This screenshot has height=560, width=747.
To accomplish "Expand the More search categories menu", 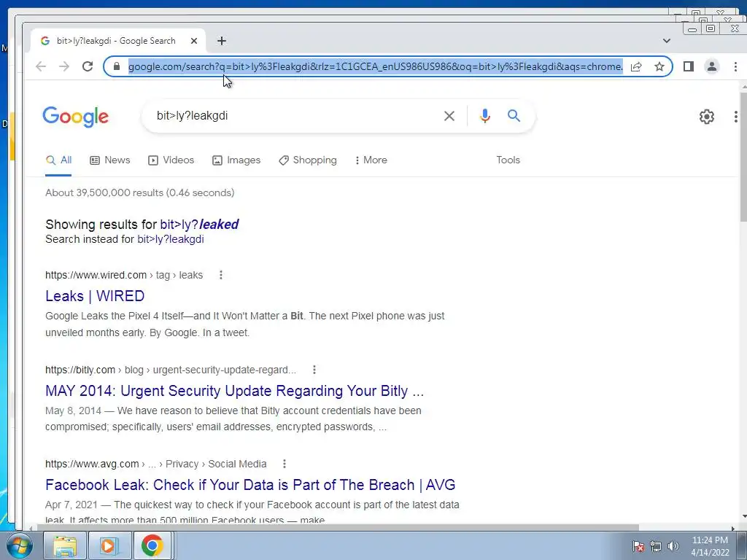I will tap(371, 160).
